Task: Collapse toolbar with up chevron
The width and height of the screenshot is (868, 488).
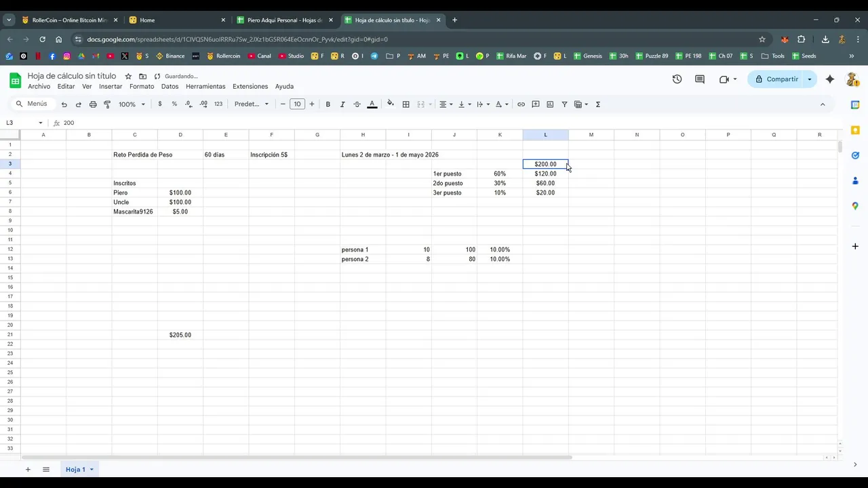Action: [x=823, y=104]
